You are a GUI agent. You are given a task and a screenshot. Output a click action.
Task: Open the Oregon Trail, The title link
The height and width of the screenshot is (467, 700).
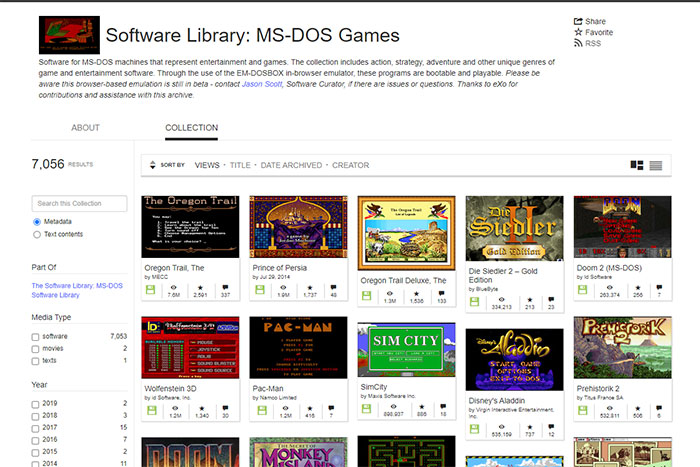point(174,268)
